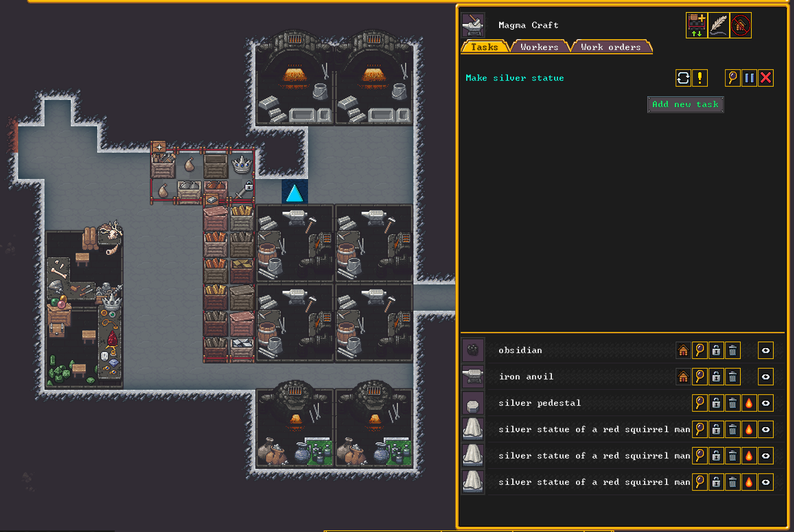Click the iron anvil item thumbnail

[473, 376]
